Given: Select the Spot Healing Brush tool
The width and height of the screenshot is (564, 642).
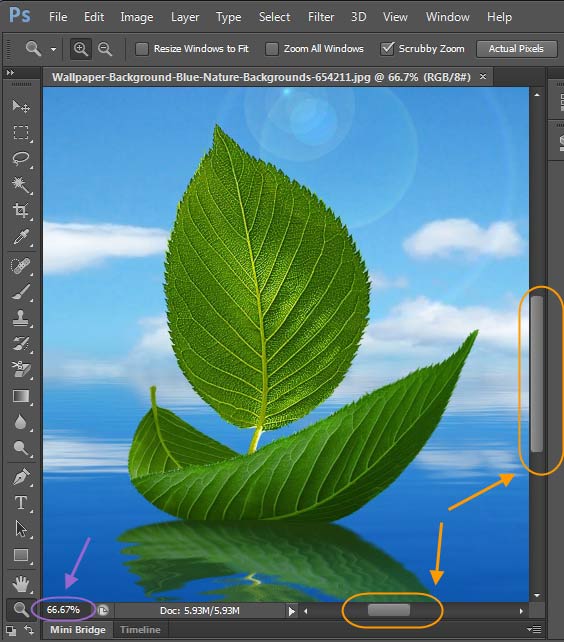Looking at the screenshot, I should coord(20,266).
